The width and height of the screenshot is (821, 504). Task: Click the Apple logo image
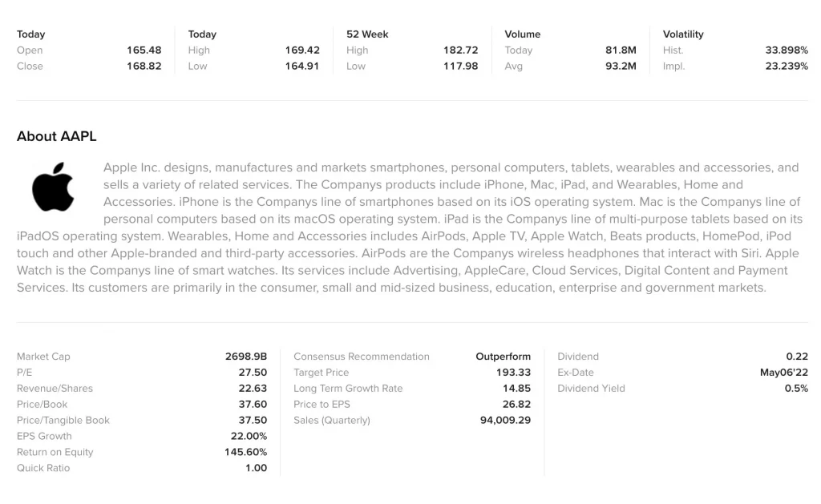[x=53, y=187]
